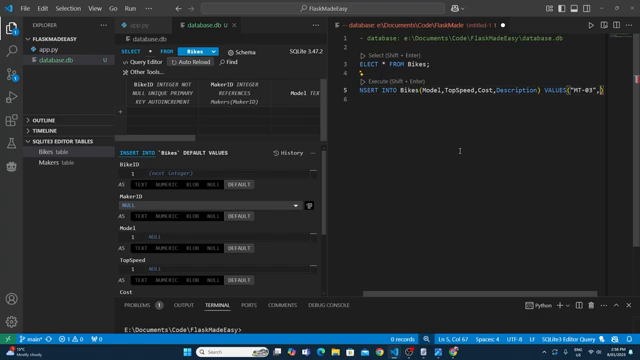Switch to the PROBLEMS tab

click(x=137, y=305)
